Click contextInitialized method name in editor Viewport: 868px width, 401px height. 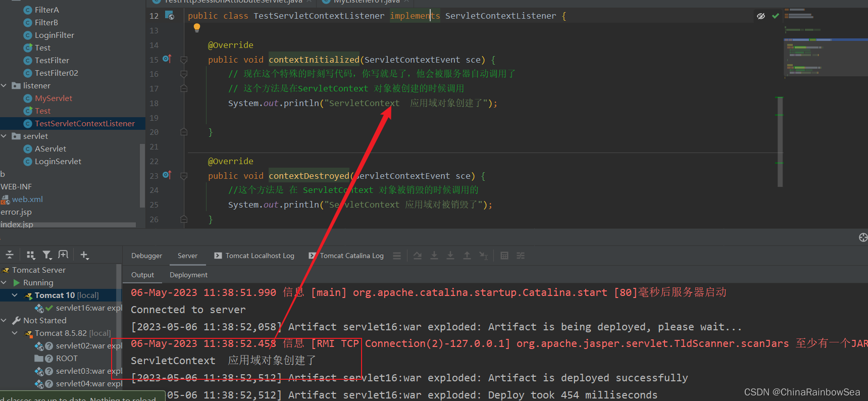(x=314, y=60)
